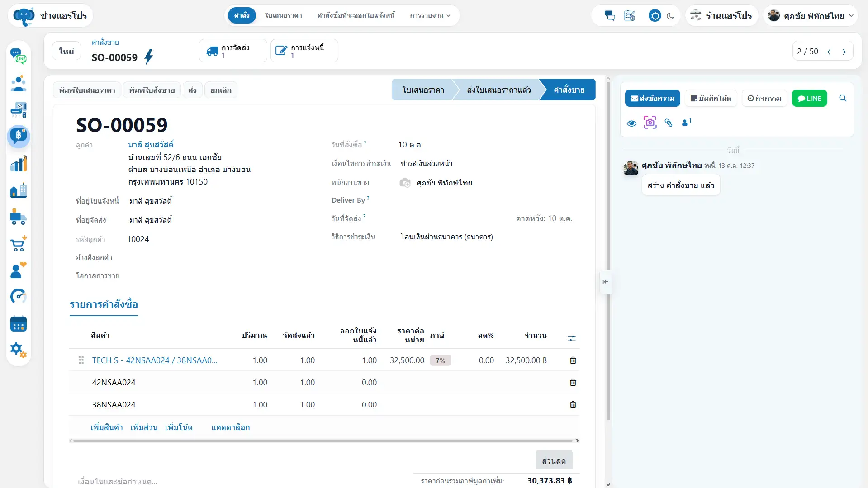Open the LINE chat sidebar icon

(x=18, y=56)
